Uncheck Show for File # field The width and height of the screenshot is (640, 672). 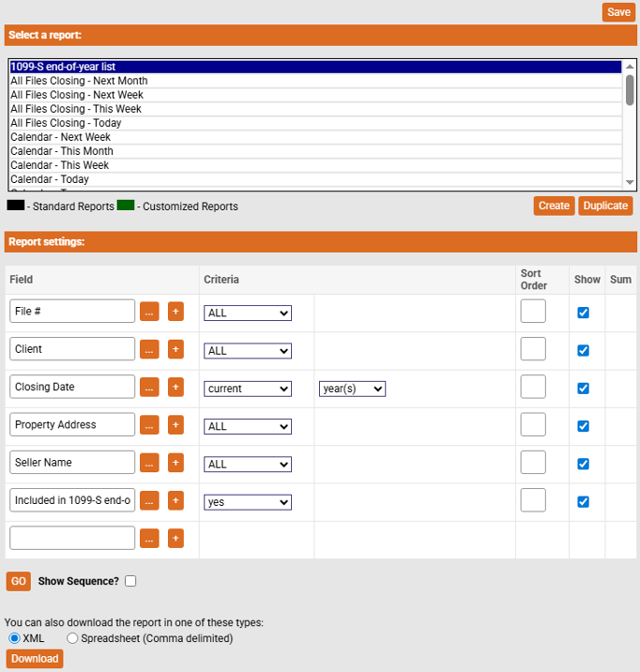pyautogui.click(x=583, y=313)
